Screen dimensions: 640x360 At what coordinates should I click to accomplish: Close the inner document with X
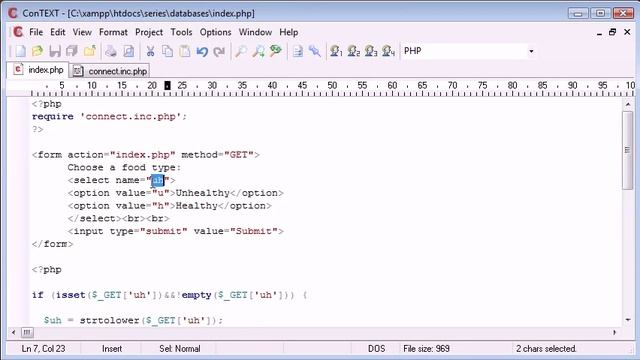[x=627, y=32]
